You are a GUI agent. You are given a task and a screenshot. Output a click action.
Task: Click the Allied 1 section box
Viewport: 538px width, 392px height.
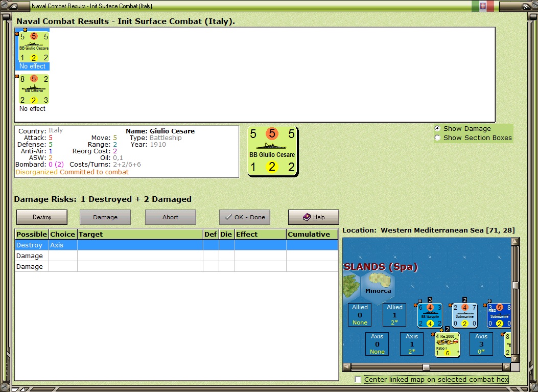394,315
